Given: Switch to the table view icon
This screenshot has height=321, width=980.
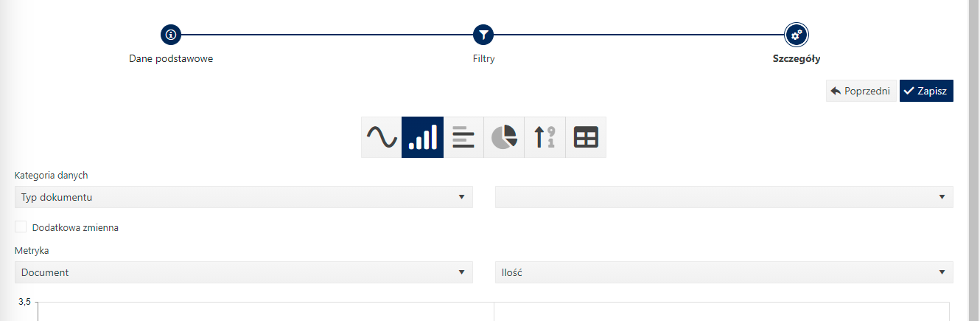Looking at the screenshot, I should [586, 137].
